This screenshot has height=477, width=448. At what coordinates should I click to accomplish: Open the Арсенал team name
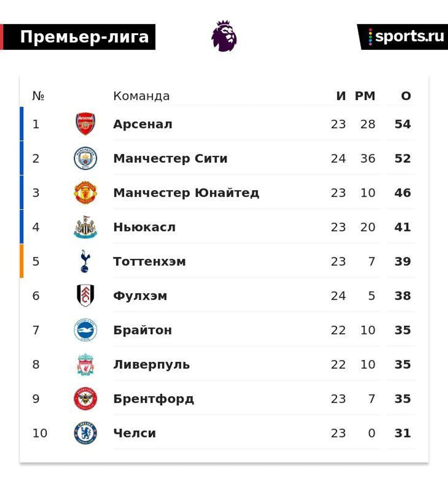pyautogui.click(x=143, y=124)
